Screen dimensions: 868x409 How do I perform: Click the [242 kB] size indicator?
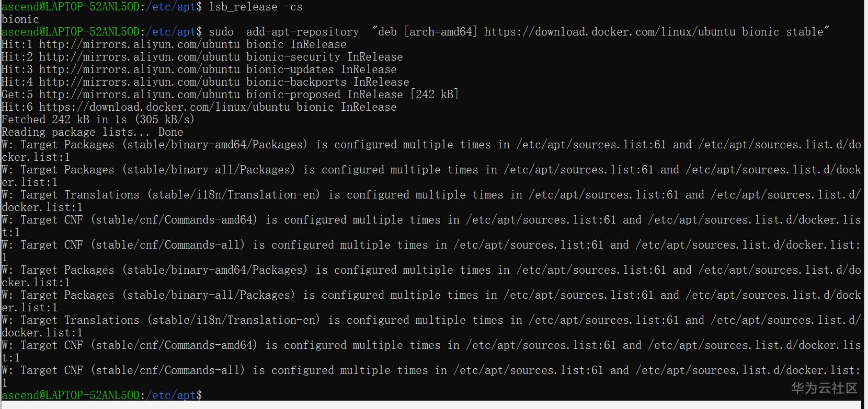tap(434, 95)
